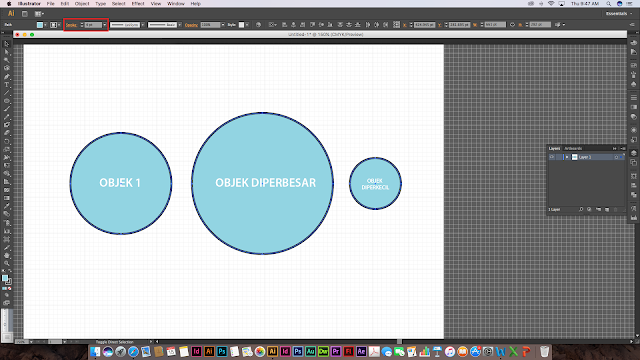This screenshot has width=640, height=360.
Task: Click the Create New Layer icon
Action: (x=607, y=209)
